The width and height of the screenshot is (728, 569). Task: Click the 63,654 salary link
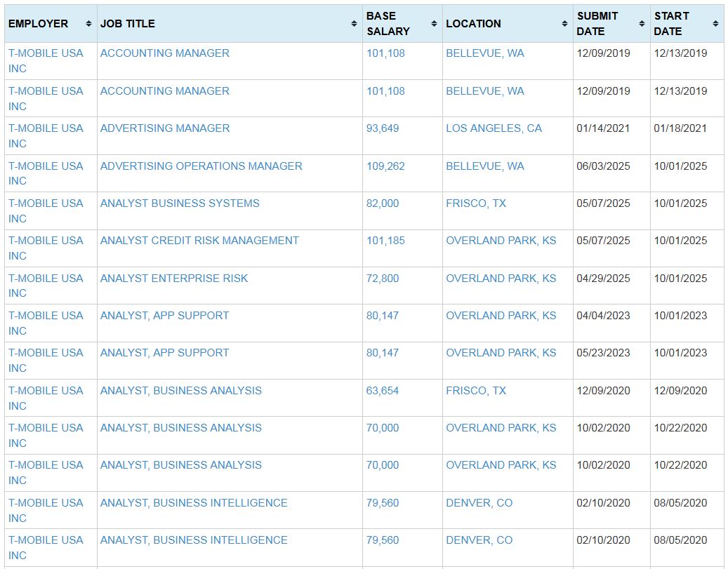383,391
